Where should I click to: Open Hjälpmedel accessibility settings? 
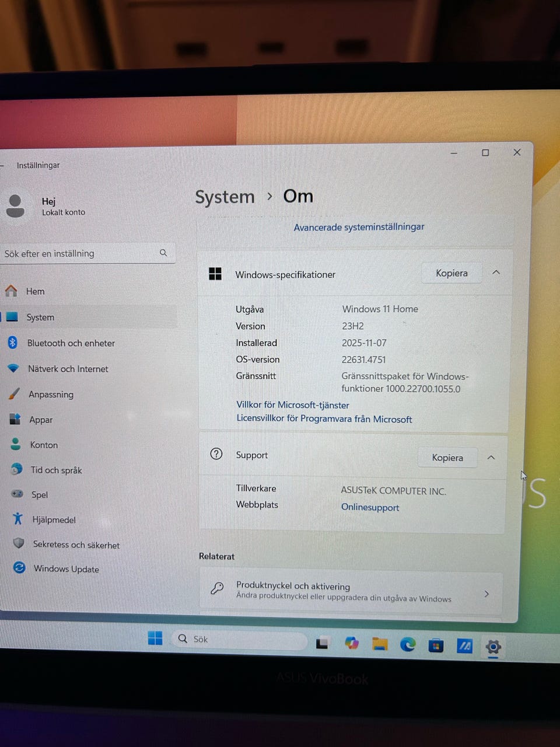point(54,519)
